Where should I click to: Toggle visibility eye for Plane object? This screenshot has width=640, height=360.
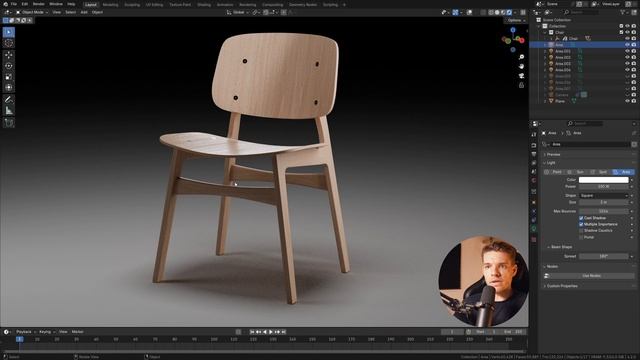tap(627, 101)
